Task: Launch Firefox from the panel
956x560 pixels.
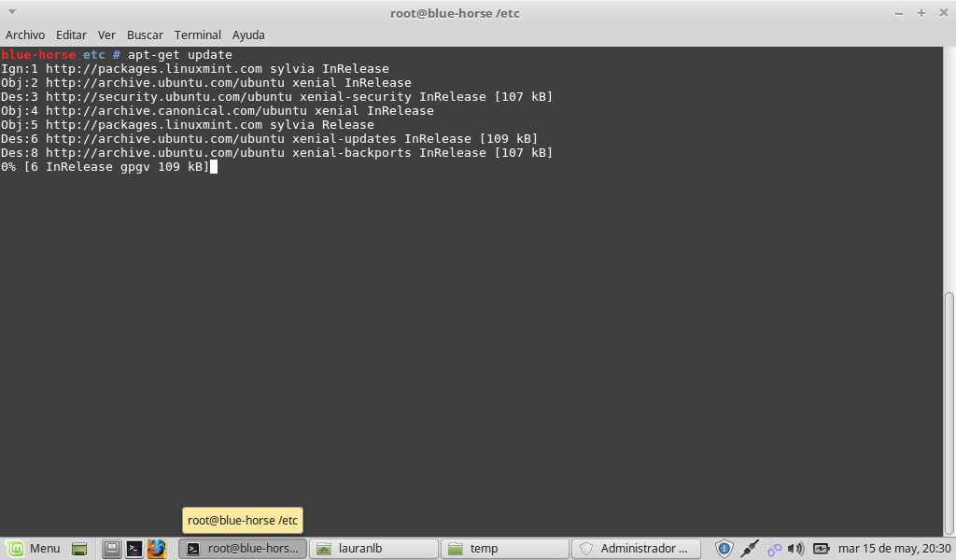Action: click(x=156, y=549)
